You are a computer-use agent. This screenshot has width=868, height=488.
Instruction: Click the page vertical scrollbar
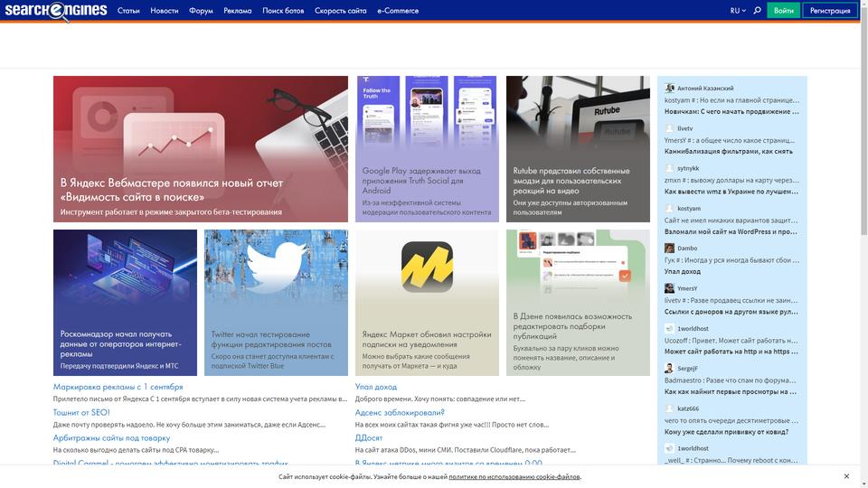click(864, 122)
